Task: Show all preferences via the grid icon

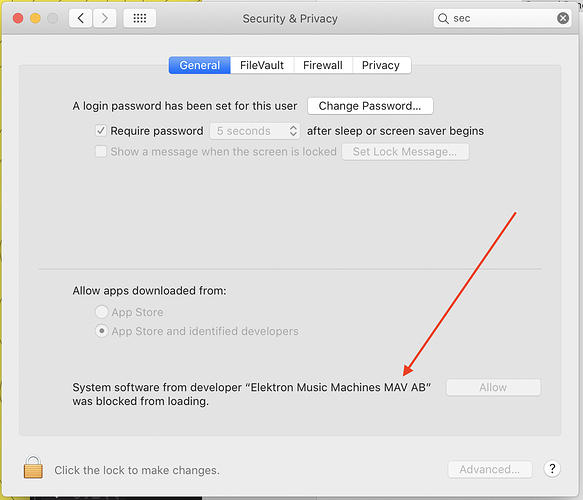Action: coord(139,18)
